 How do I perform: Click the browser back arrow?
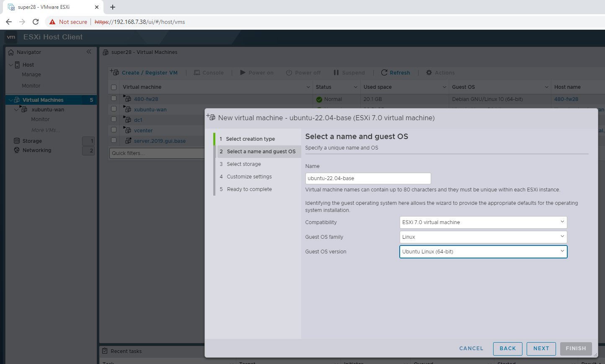coord(9,22)
